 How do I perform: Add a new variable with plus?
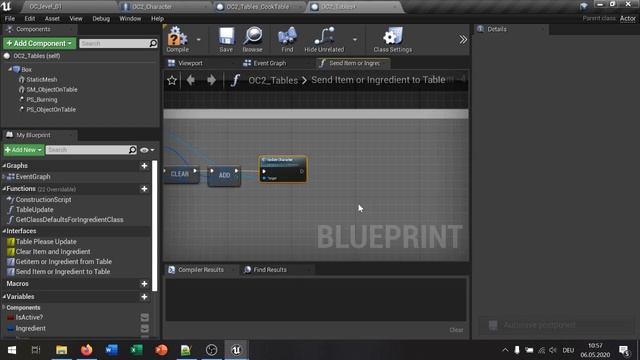(144, 297)
